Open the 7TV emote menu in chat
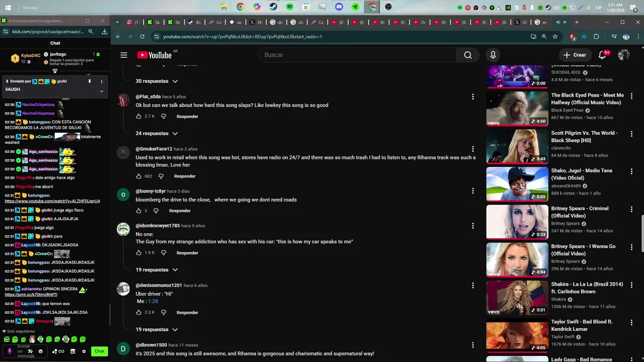This screenshot has height=362, width=644. pyautogui.click(x=30, y=351)
